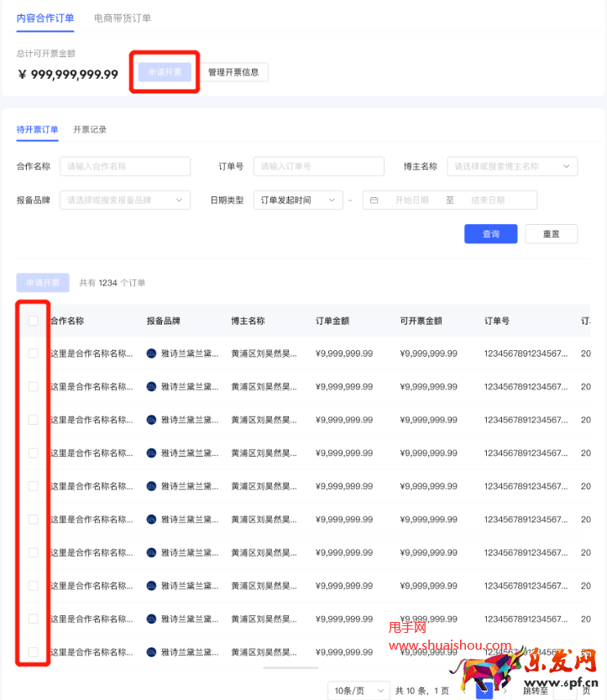Switch to the 内容合作订单 tab
This screenshot has width=607, height=700.
(x=45, y=18)
